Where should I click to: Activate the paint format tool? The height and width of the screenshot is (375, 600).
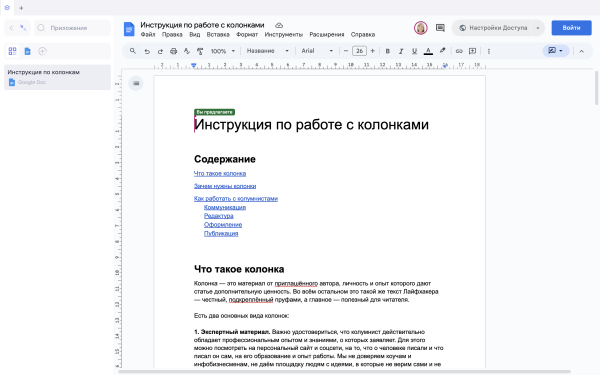pyautogui.click(x=200, y=51)
